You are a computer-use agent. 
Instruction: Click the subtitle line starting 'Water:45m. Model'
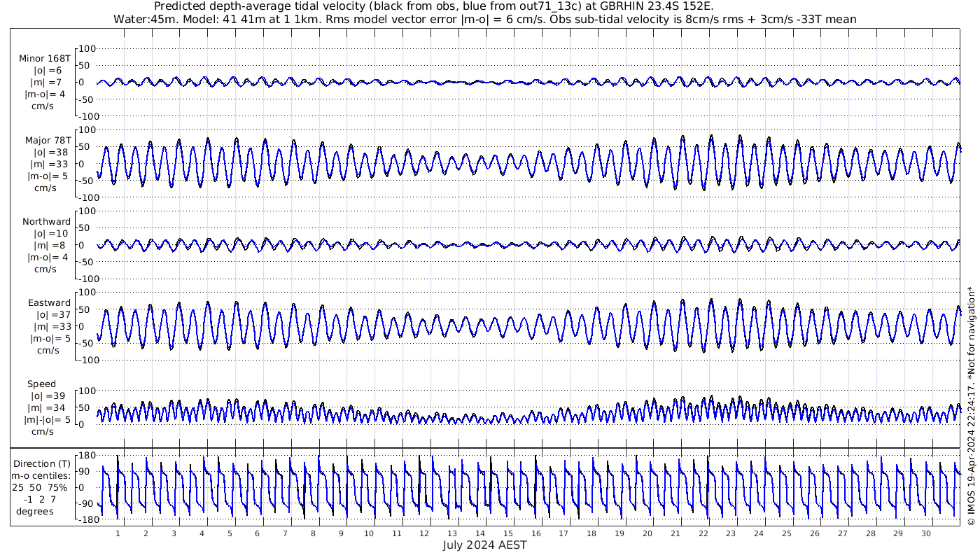point(484,19)
